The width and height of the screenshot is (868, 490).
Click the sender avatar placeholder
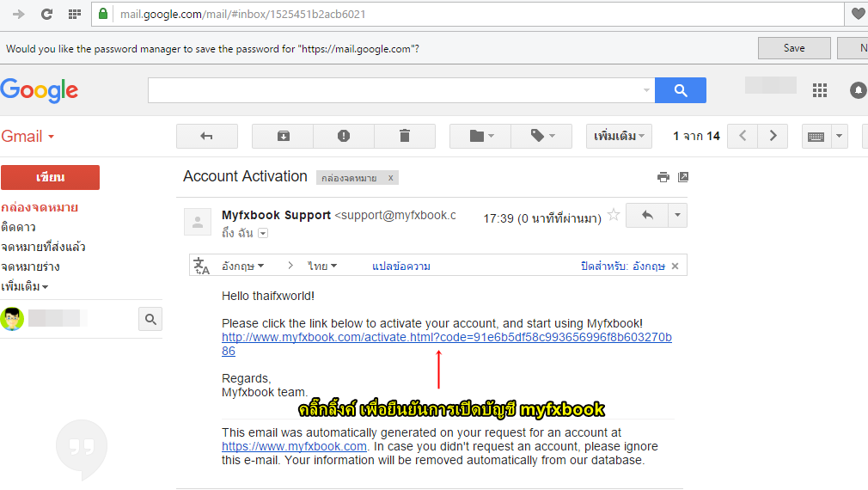198,222
